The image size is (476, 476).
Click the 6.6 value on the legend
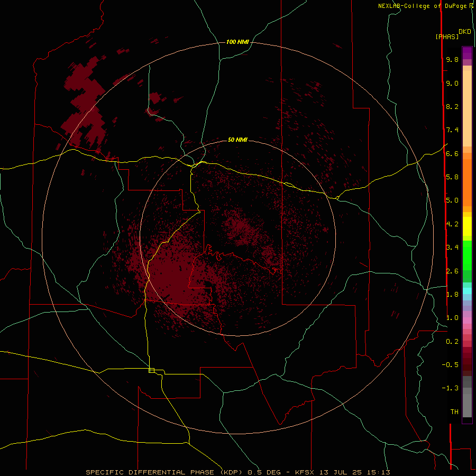pyautogui.click(x=452, y=153)
